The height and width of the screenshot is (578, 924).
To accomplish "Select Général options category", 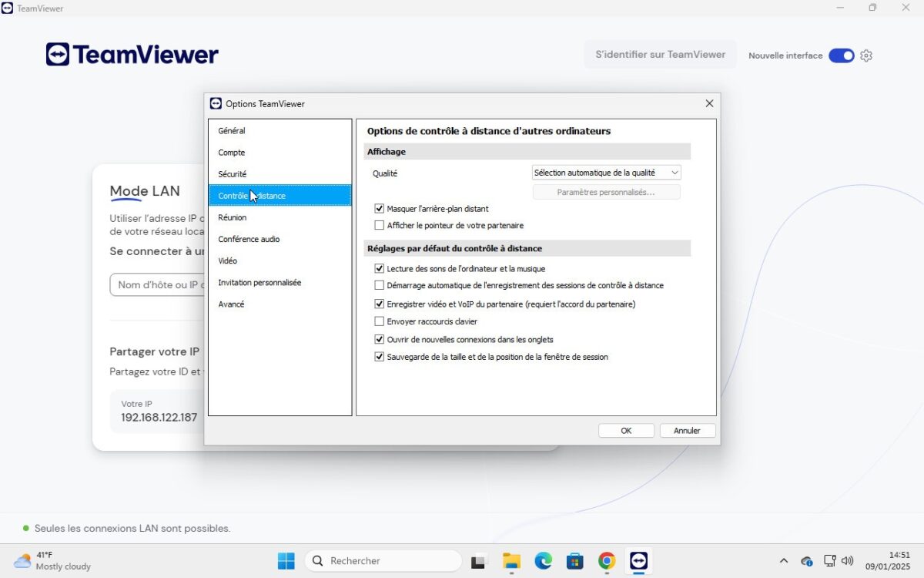I will 280,131.
